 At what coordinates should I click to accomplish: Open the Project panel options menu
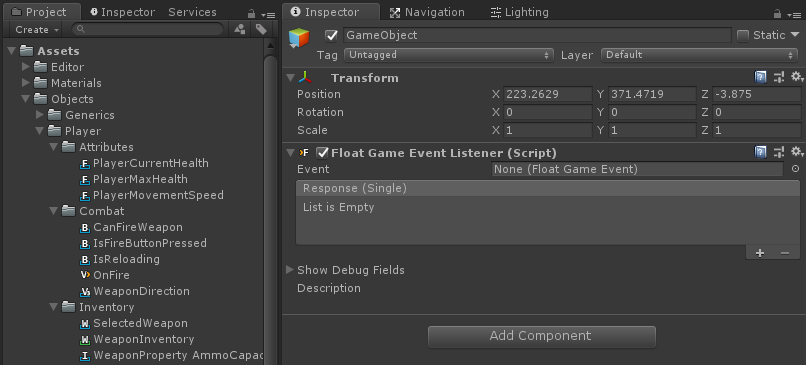tap(269, 15)
